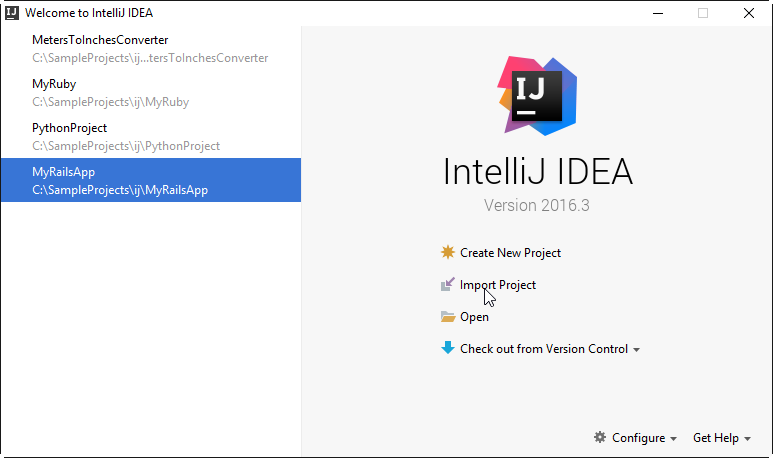Screen dimensions: 773x458
Task: Click the Create New Project starburst icon
Action: coord(448,253)
